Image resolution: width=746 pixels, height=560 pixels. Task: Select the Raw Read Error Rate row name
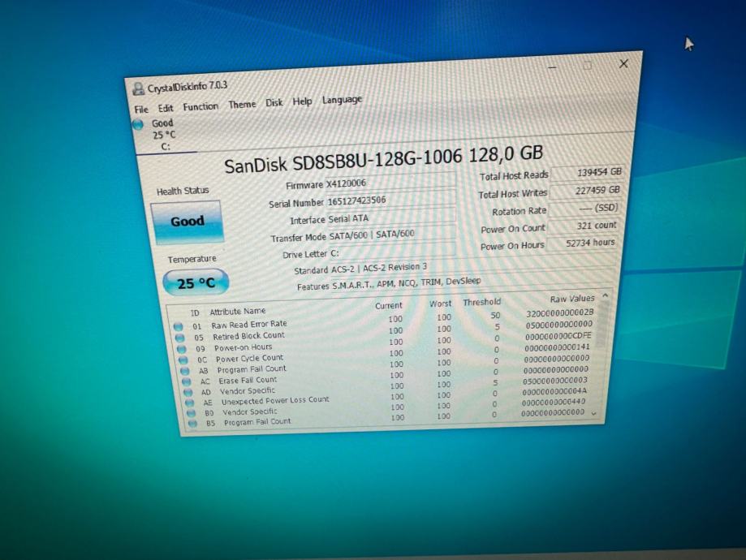point(249,325)
